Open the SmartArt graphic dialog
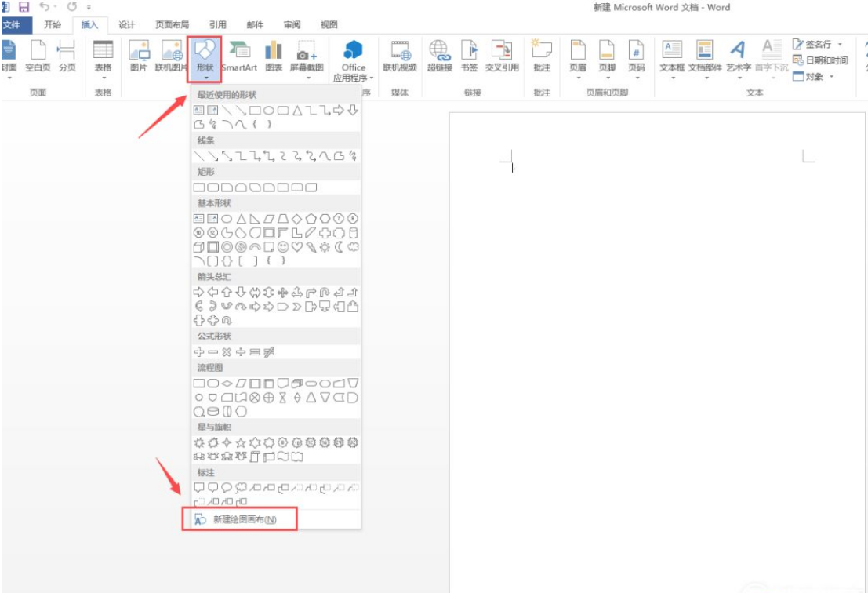868x593 pixels. (x=240, y=57)
